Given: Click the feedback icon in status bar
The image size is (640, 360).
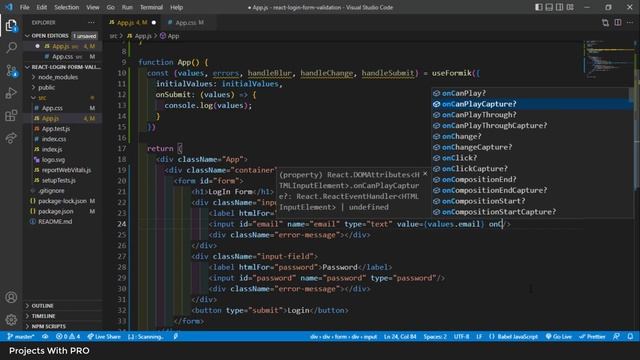Looking at the screenshot, I should click(x=616, y=337).
